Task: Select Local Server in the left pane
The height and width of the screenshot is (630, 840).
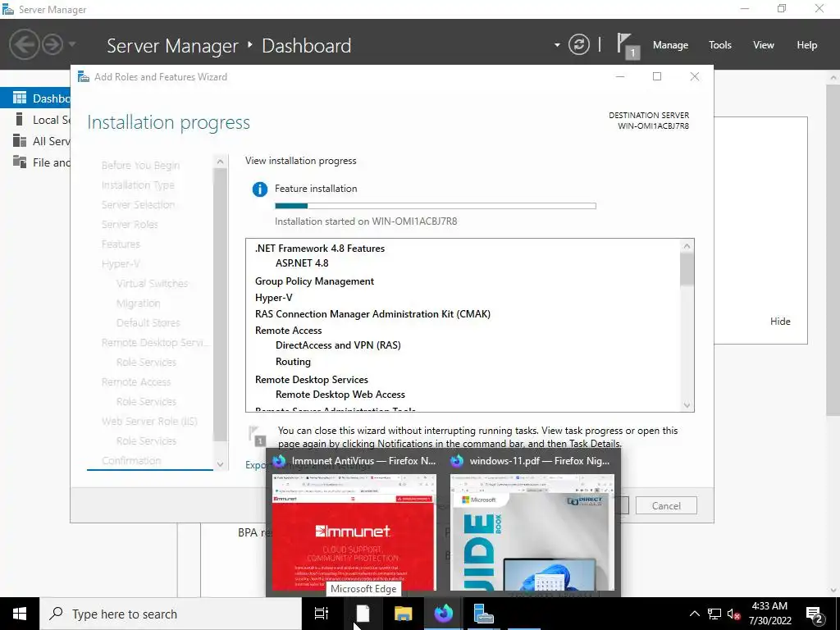Action: (x=35, y=120)
